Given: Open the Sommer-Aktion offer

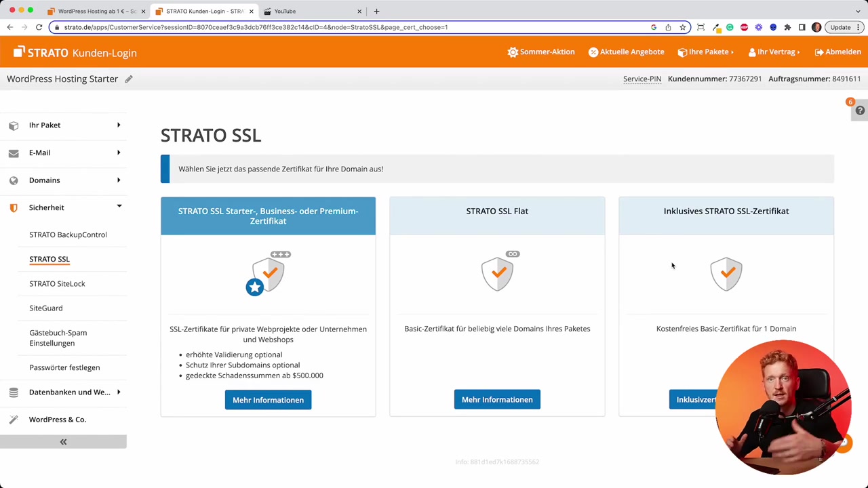Looking at the screenshot, I should click(x=541, y=52).
